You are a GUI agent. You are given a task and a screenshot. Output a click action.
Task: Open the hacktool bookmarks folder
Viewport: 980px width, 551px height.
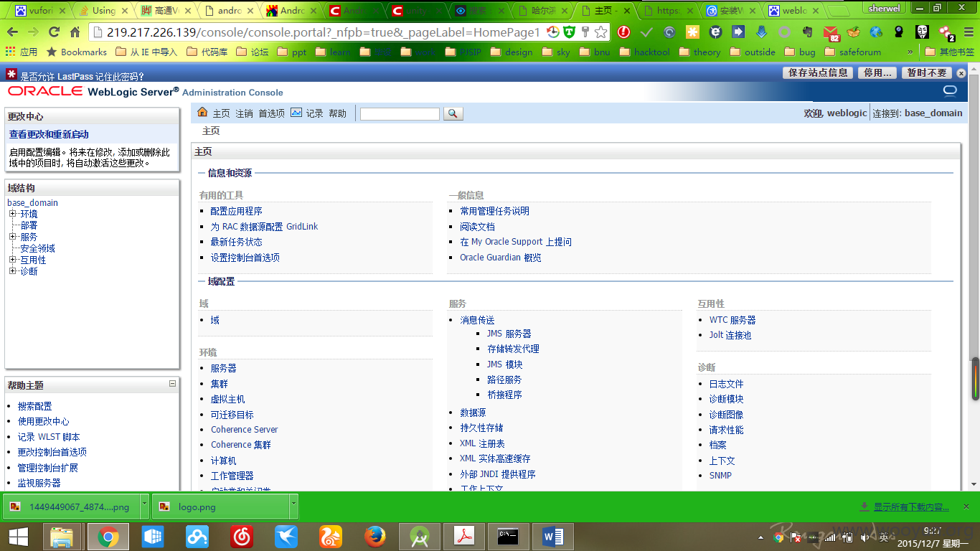click(644, 52)
